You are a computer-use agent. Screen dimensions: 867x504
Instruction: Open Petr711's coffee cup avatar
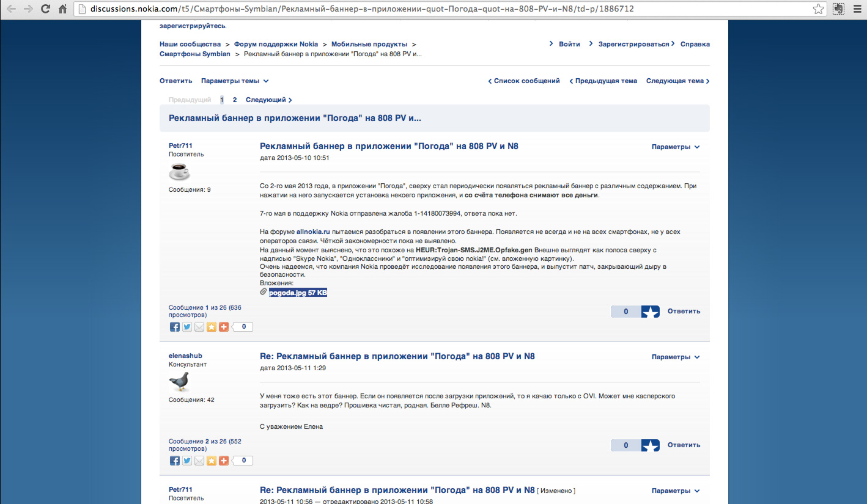click(179, 171)
